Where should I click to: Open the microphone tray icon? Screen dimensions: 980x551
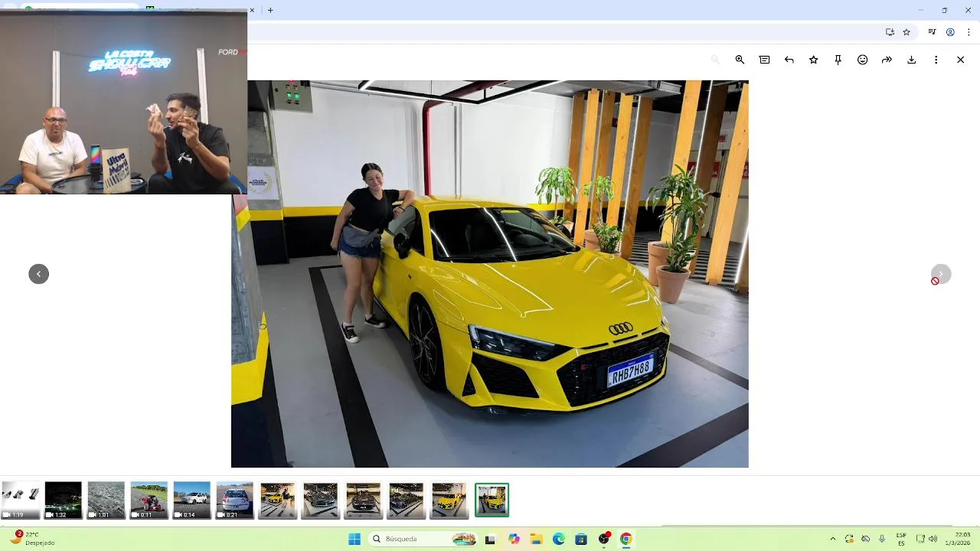click(x=882, y=539)
